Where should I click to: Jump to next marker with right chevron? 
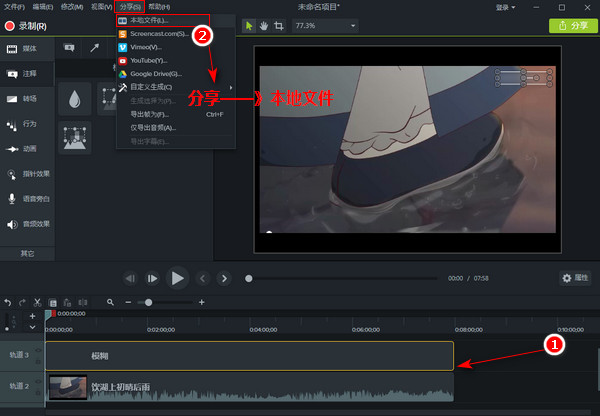pos(224,278)
